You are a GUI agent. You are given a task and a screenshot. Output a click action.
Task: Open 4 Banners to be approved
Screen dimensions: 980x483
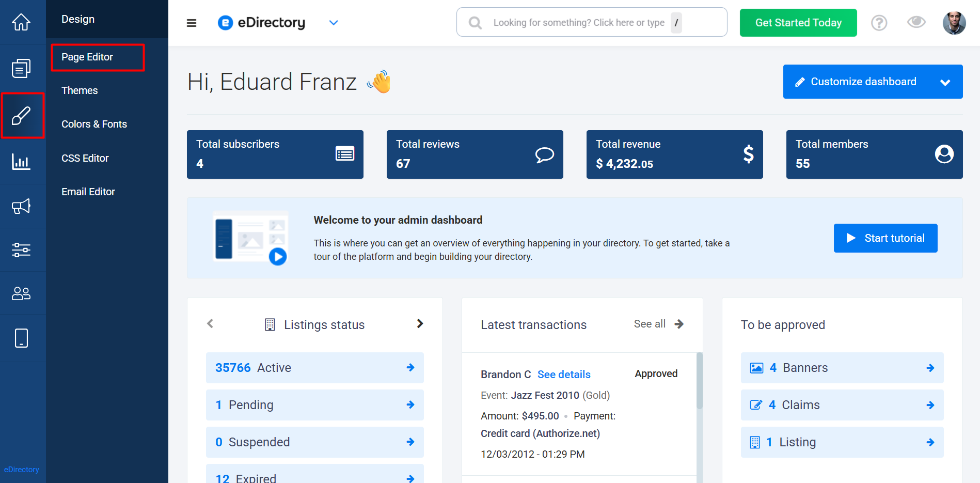[x=842, y=368]
